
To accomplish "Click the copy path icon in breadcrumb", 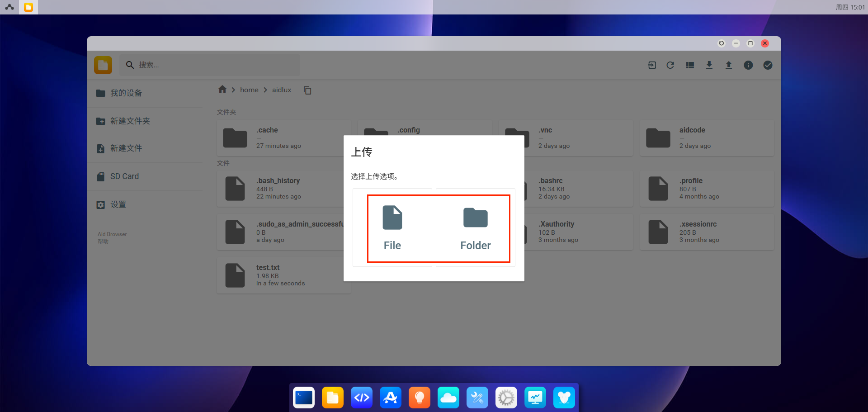I will [307, 90].
